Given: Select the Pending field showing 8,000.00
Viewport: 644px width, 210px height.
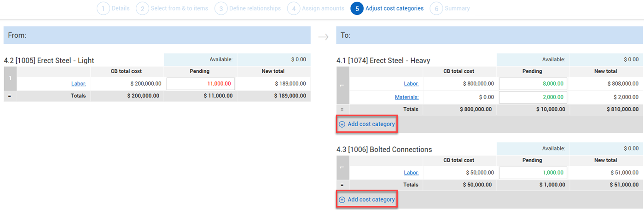Looking at the screenshot, I should 533,84.
